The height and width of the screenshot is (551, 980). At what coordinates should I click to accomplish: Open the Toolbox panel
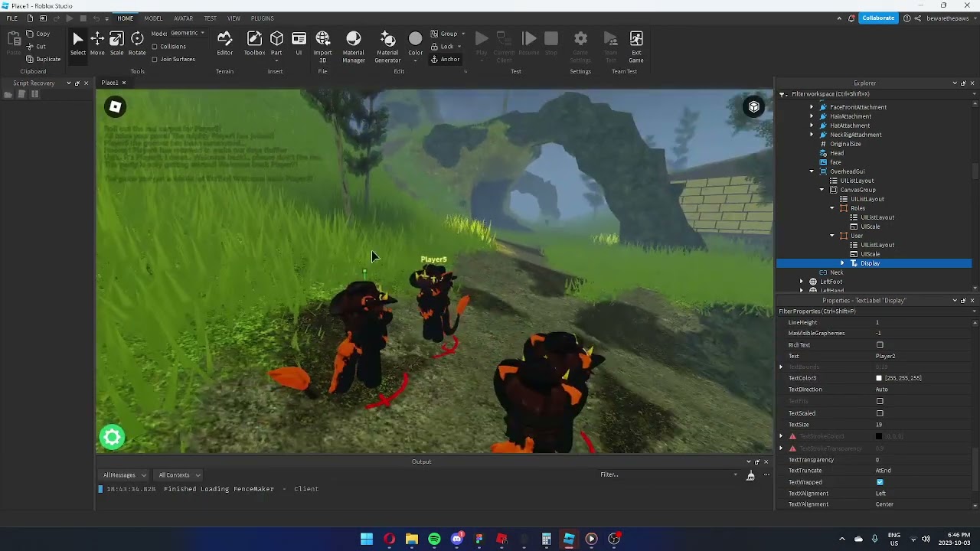tap(254, 43)
